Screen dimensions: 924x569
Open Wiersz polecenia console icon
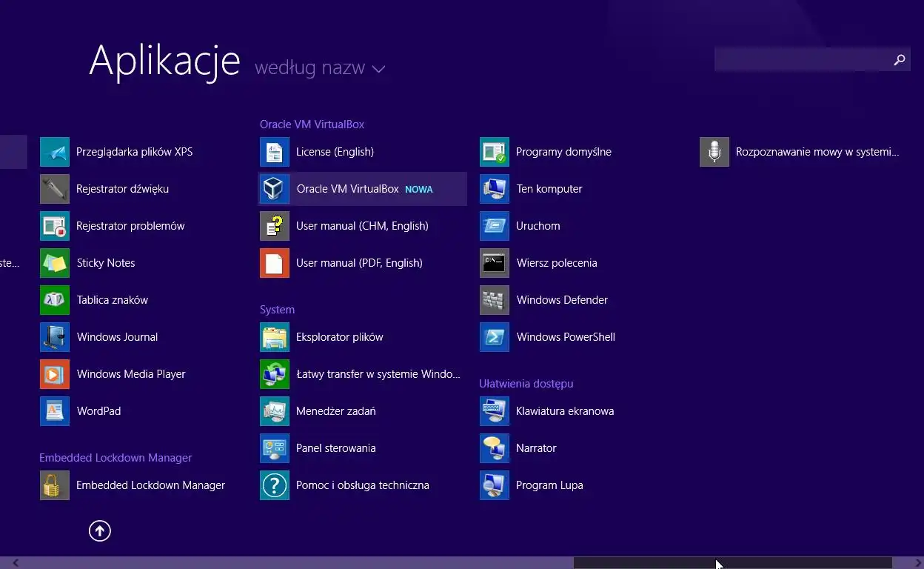495,263
